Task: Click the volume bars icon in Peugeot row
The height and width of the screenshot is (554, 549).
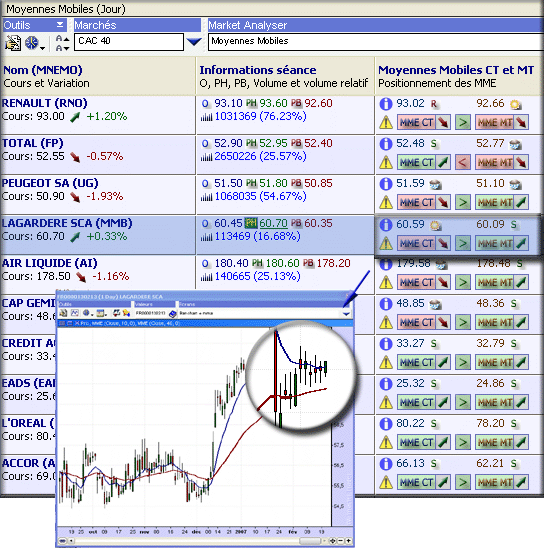Action: pos(206,197)
